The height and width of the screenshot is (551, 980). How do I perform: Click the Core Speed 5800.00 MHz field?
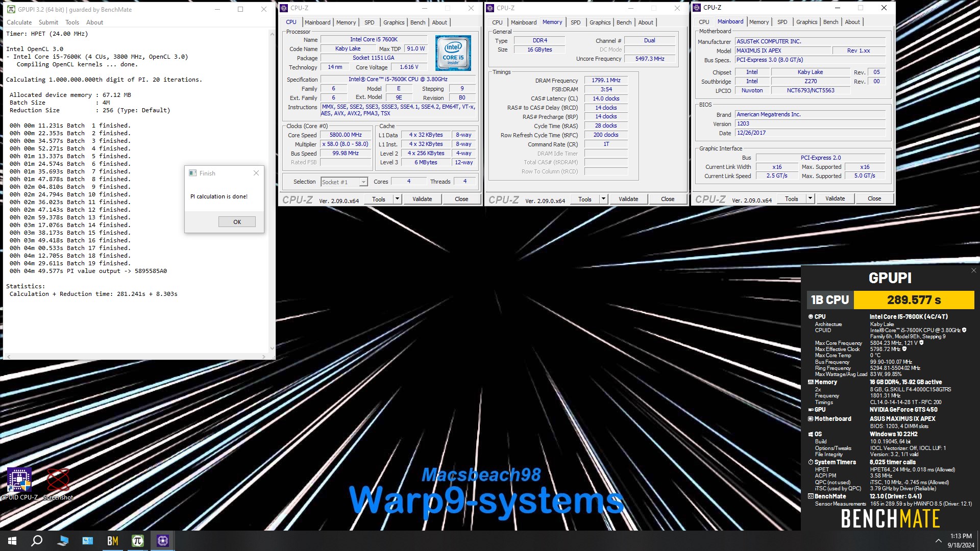(346, 135)
